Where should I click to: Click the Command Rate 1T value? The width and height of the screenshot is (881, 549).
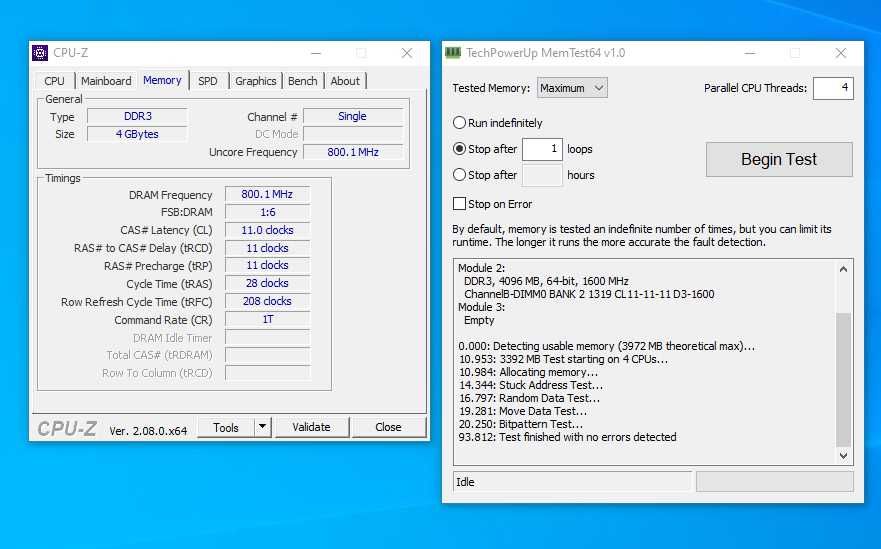[x=267, y=319]
